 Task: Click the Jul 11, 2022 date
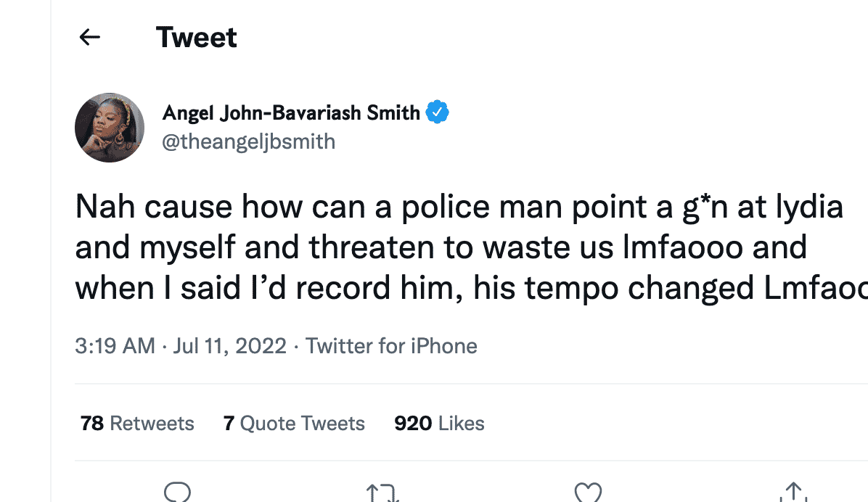click(230, 346)
